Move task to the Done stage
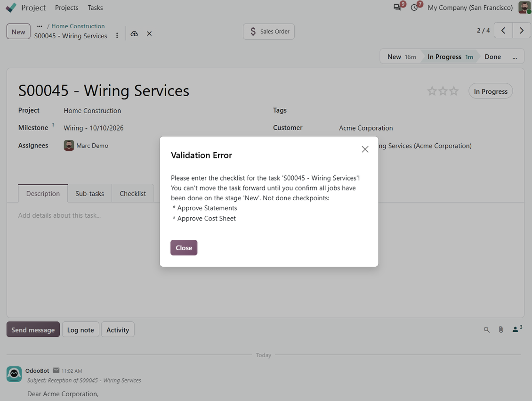 [492, 57]
